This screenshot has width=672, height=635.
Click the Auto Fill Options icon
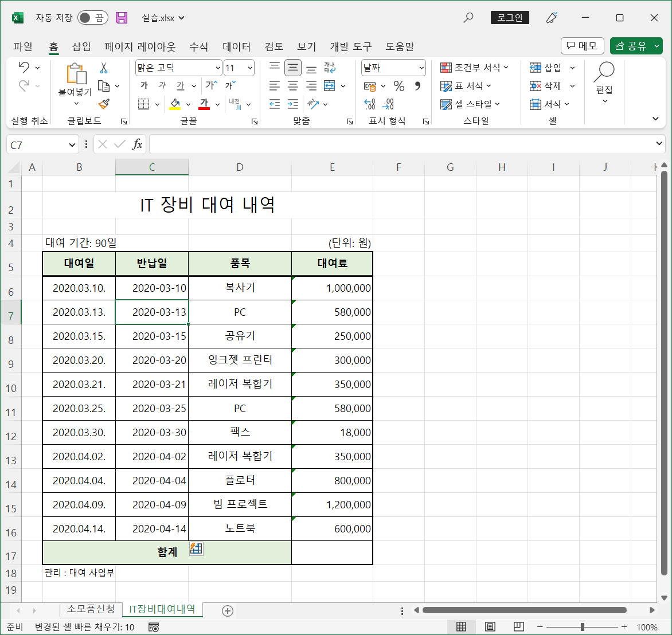(x=196, y=548)
